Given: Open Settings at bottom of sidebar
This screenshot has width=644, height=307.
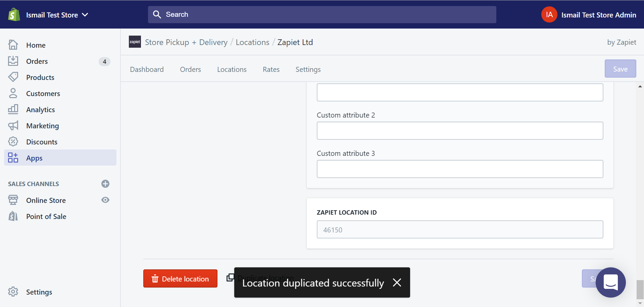Looking at the screenshot, I should click(39, 292).
